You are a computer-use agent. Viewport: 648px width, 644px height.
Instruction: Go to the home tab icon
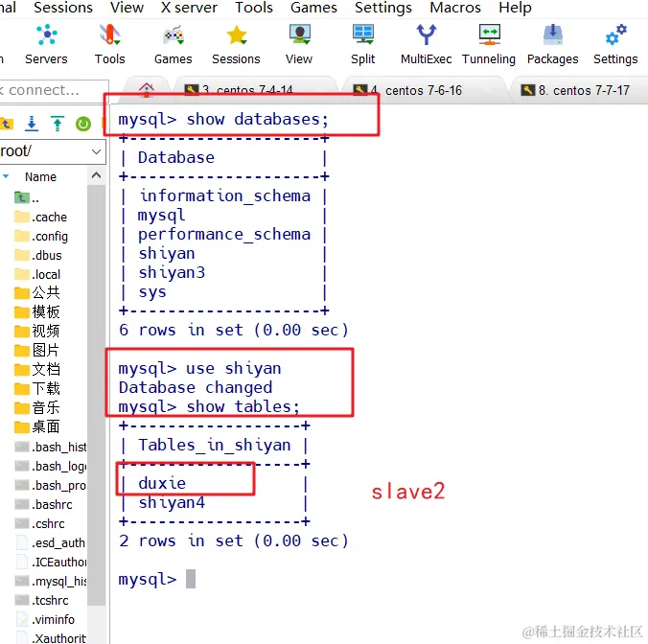coord(147,89)
